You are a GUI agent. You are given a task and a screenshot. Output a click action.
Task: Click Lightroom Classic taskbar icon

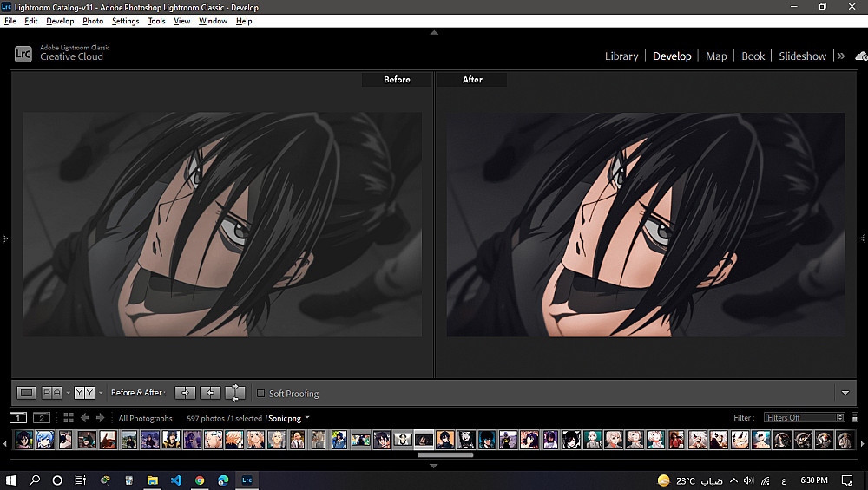tap(247, 480)
